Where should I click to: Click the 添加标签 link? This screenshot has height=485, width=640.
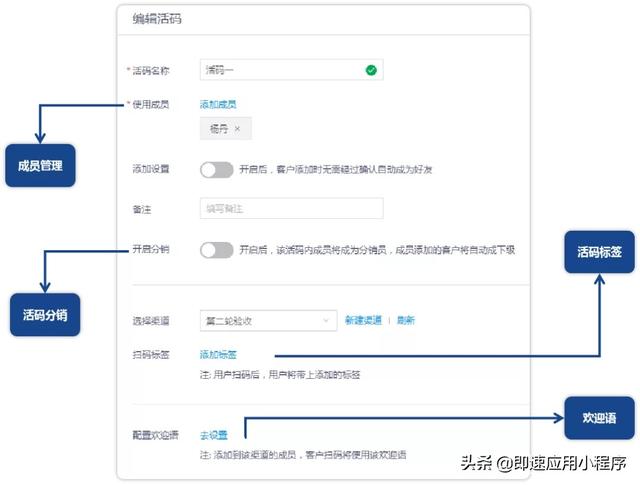pyautogui.click(x=218, y=354)
